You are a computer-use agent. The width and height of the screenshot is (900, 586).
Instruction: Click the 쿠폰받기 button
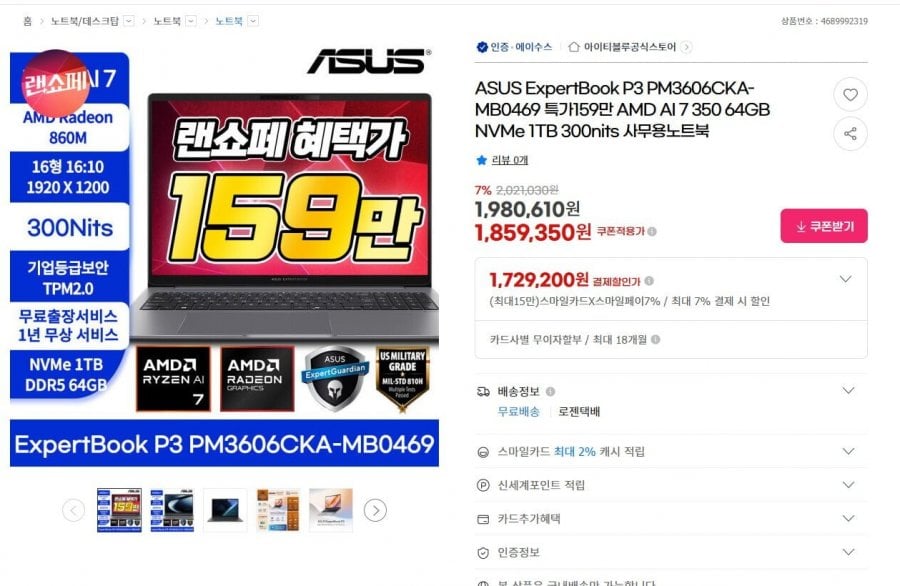(824, 226)
